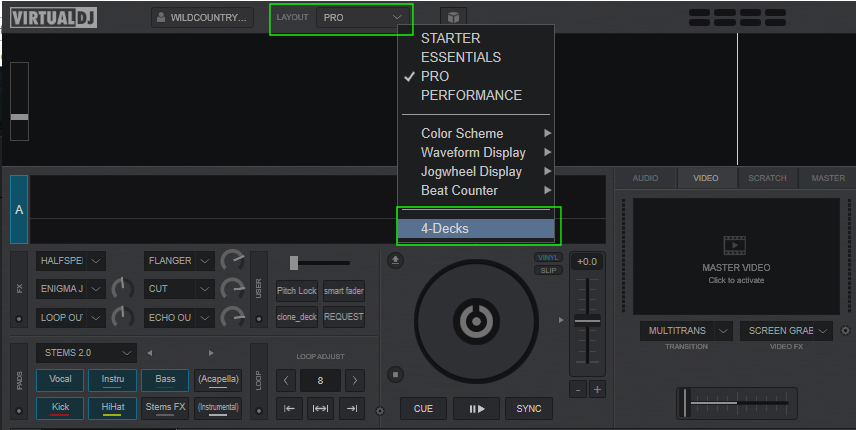
Task: Open the WILDCOUNTRY user account button
Action: click(202, 17)
